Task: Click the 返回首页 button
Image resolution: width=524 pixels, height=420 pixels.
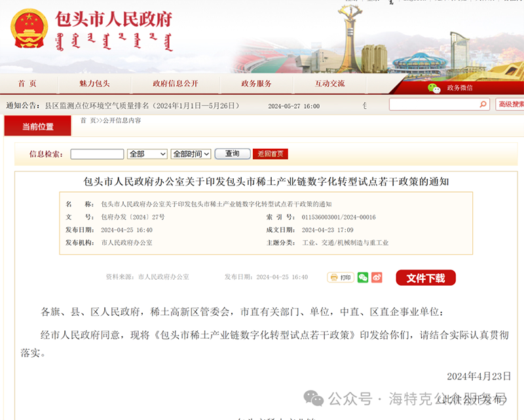Action: tap(271, 154)
